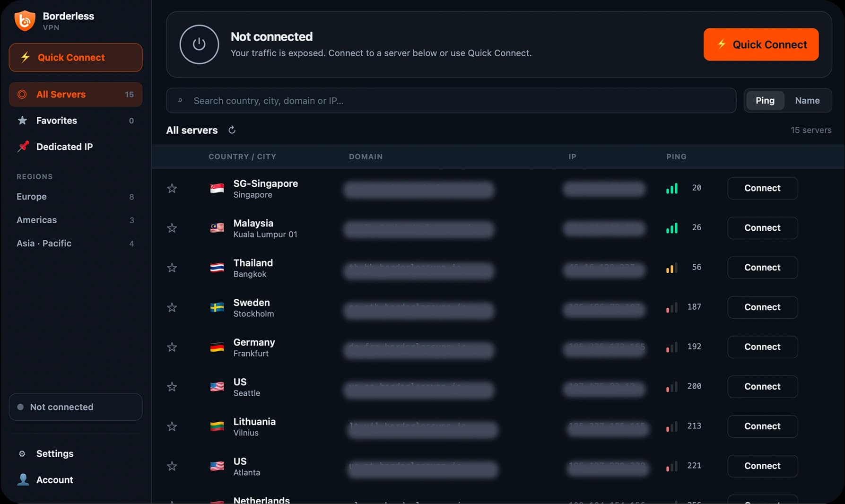
Task: Click the IP column header
Action: click(572, 156)
